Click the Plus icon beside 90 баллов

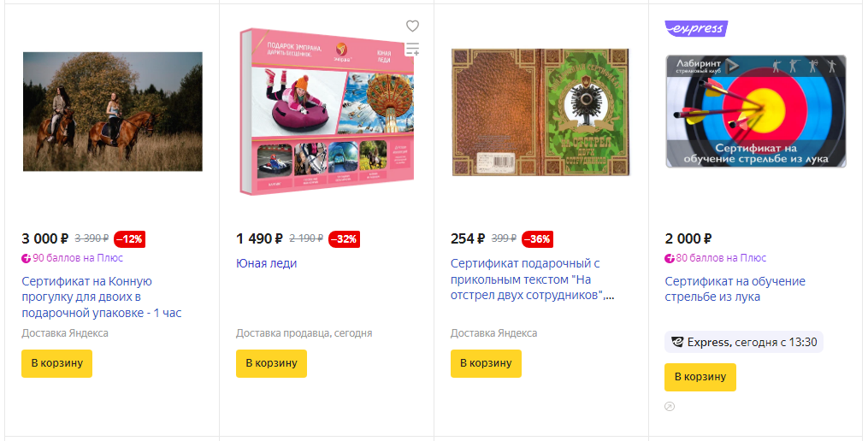pos(26,258)
